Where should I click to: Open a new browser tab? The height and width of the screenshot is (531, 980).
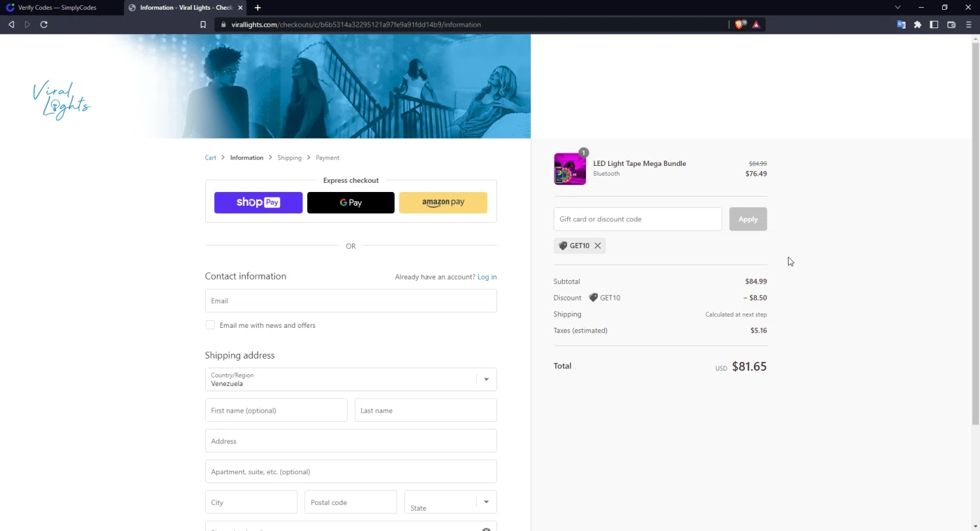(x=257, y=8)
